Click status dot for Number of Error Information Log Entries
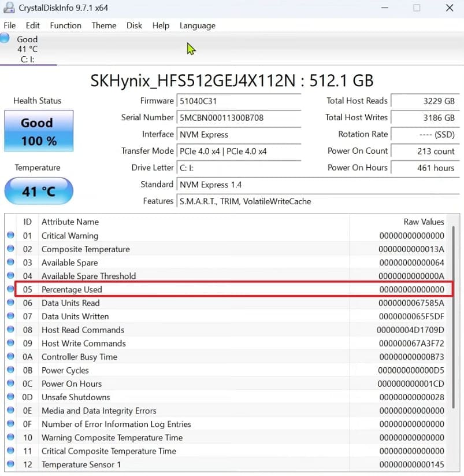464x476 pixels. tap(10, 423)
